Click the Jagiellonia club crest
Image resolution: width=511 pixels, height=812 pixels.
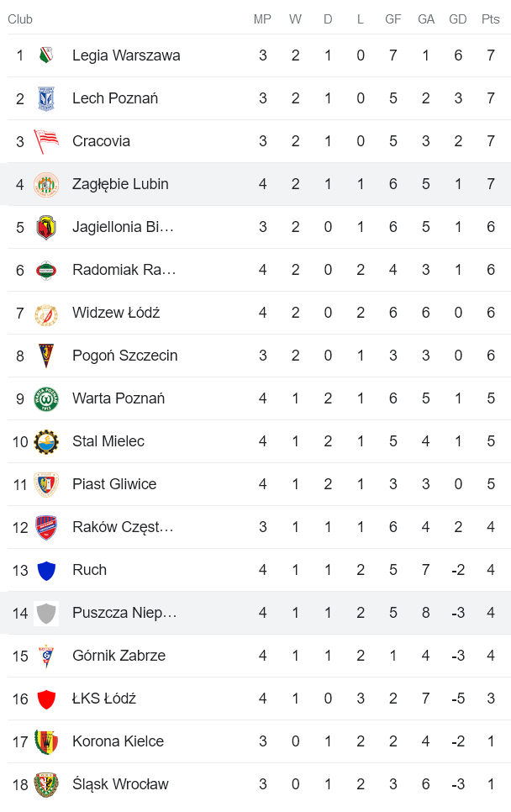click(x=46, y=227)
